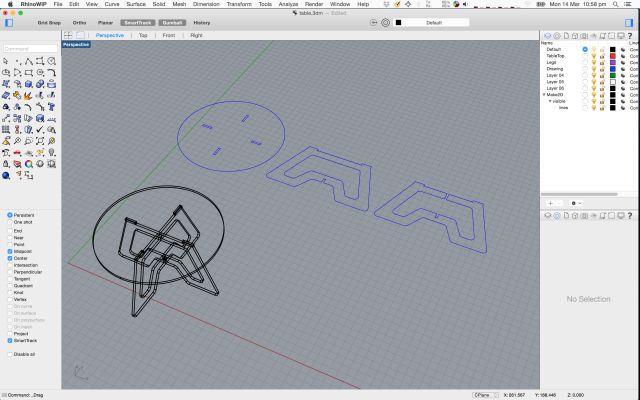This screenshot has height=400, width=640.
Task: Collapse the visible sublayer group
Action: (550, 101)
